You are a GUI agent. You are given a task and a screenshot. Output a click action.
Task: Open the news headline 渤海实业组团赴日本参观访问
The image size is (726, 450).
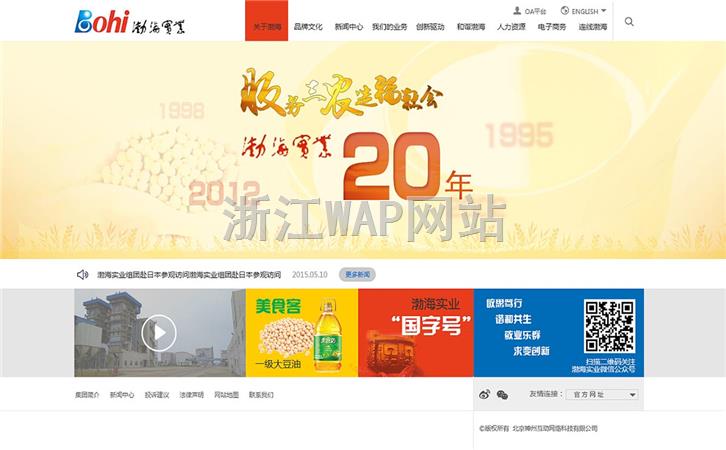tap(189, 275)
